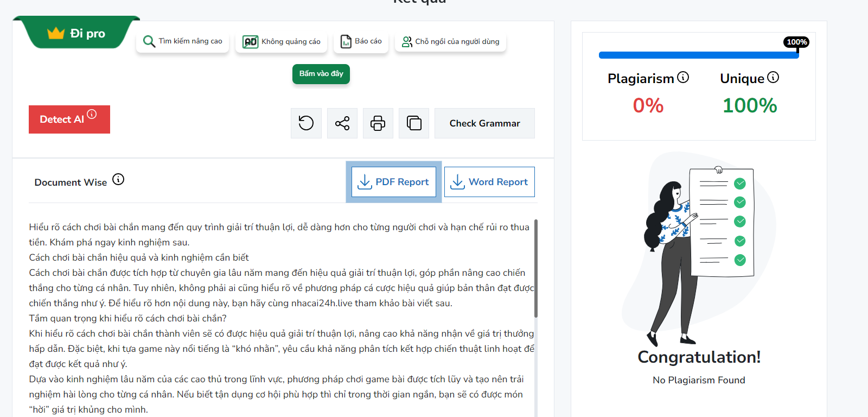Open the Báo cáo feature
Viewport: 868px width, 417px height.
pos(361,41)
